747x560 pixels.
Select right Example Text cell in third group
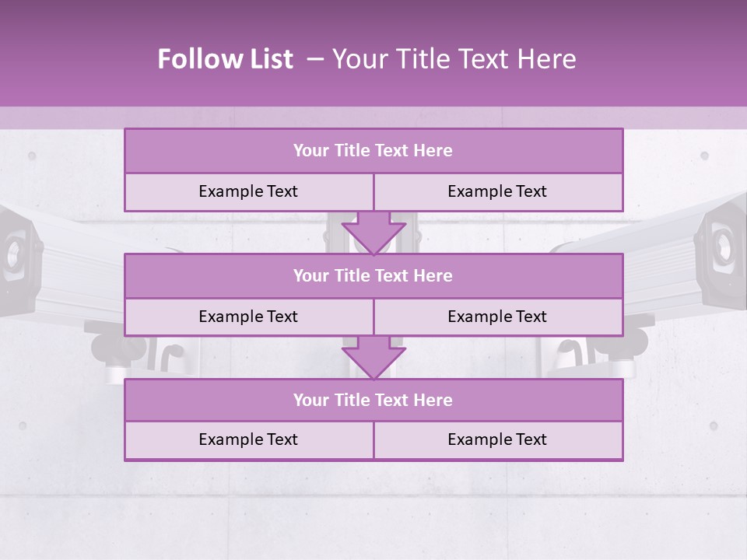tap(498, 440)
